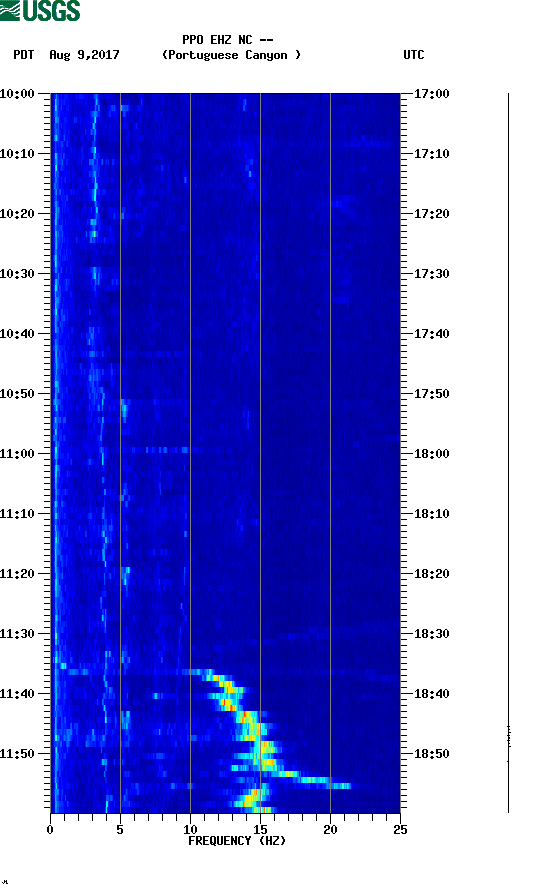Click the '18:50' UTC time label

click(x=431, y=753)
